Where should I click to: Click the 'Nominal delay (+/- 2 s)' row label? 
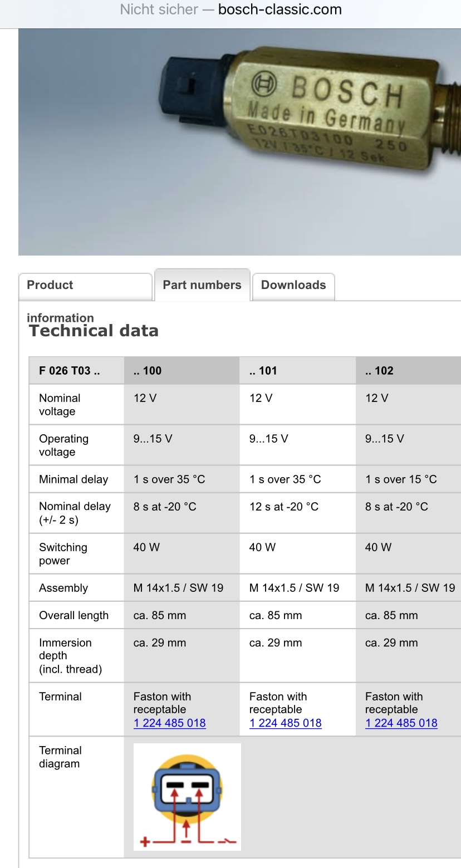(75, 513)
